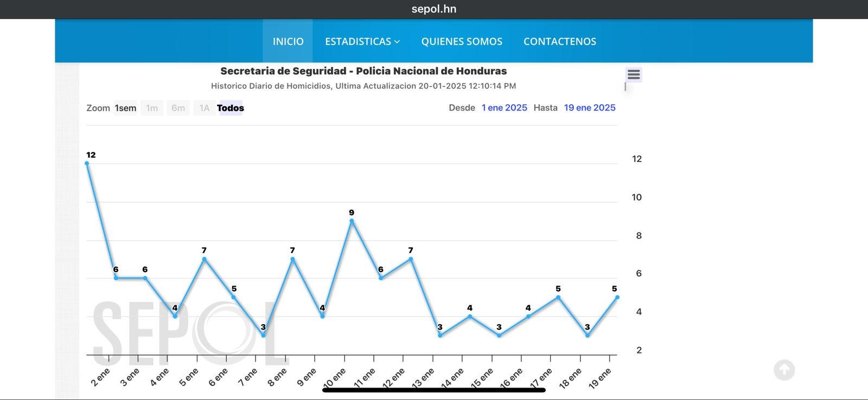Set zoom range to 1sem
The height and width of the screenshot is (400, 868).
(125, 108)
